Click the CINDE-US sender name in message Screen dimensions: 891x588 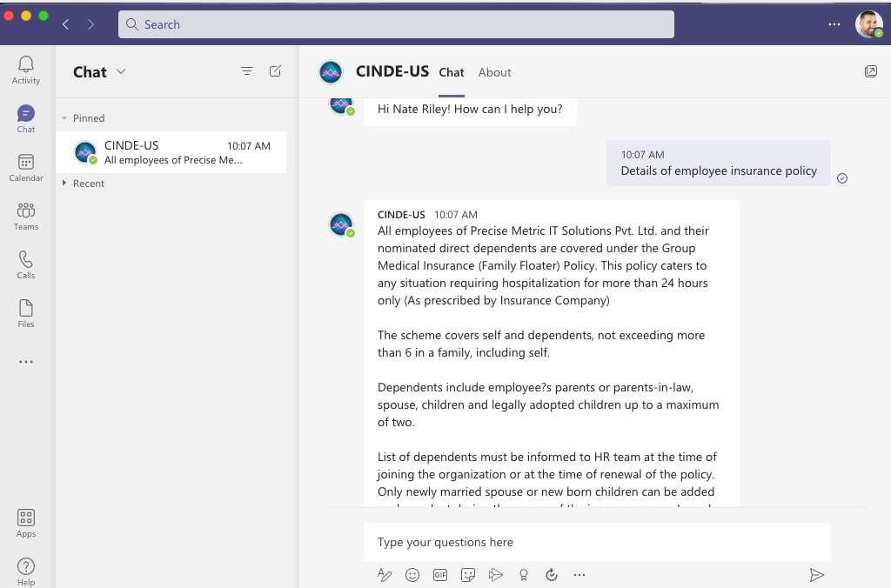click(x=401, y=215)
